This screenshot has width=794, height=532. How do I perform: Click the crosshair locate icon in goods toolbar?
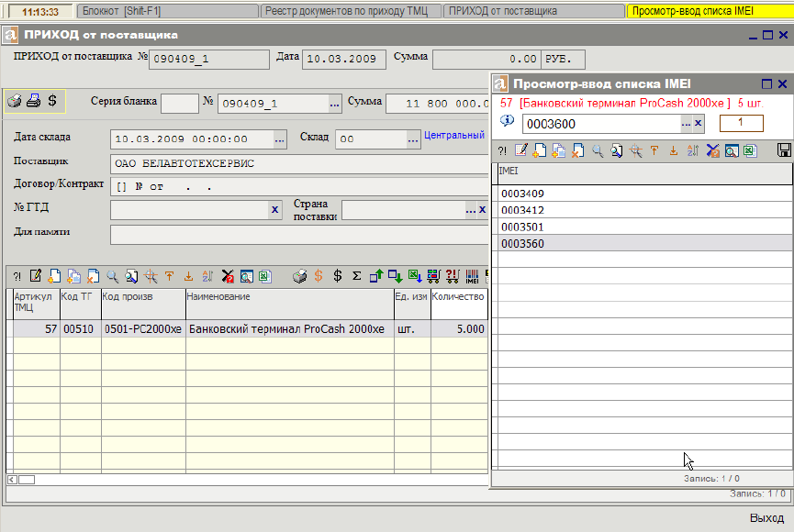(151, 276)
